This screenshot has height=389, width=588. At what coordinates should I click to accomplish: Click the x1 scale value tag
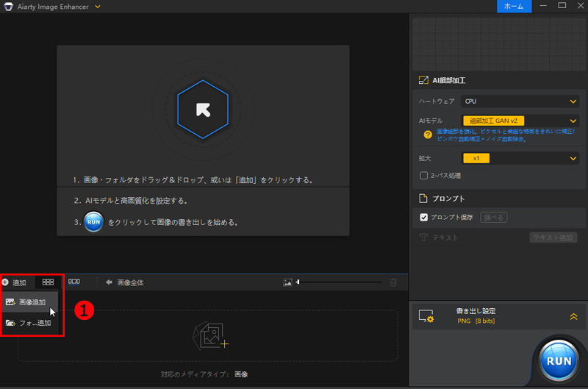[x=476, y=158]
